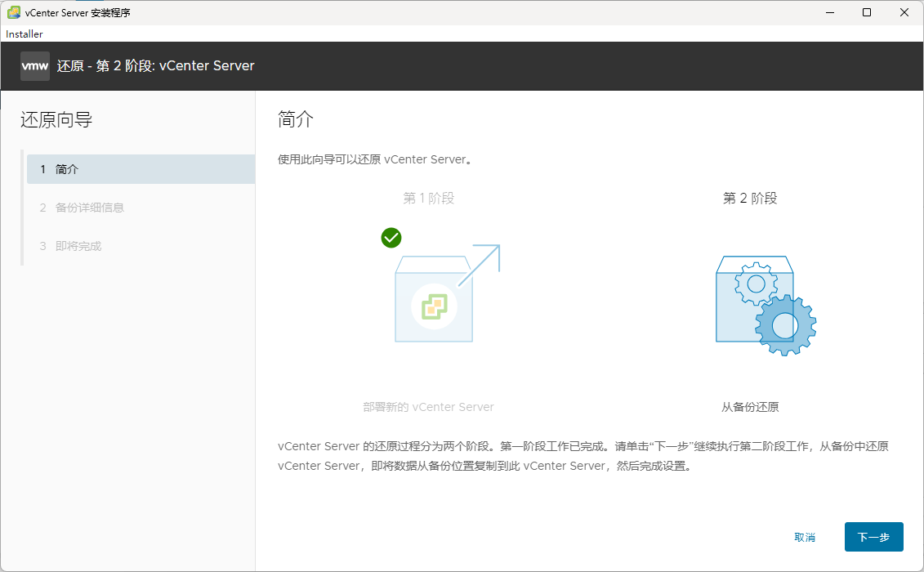Image resolution: width=924 pixels, height=572 pixels.
Task: Click the vCenter Server title bar app icon
Action: 14,12
